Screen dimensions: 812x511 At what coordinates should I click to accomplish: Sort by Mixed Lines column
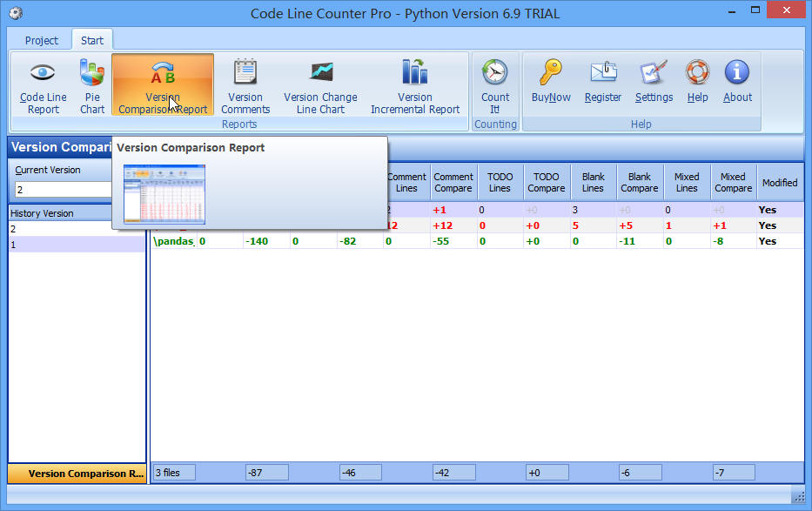click(687, 182)
